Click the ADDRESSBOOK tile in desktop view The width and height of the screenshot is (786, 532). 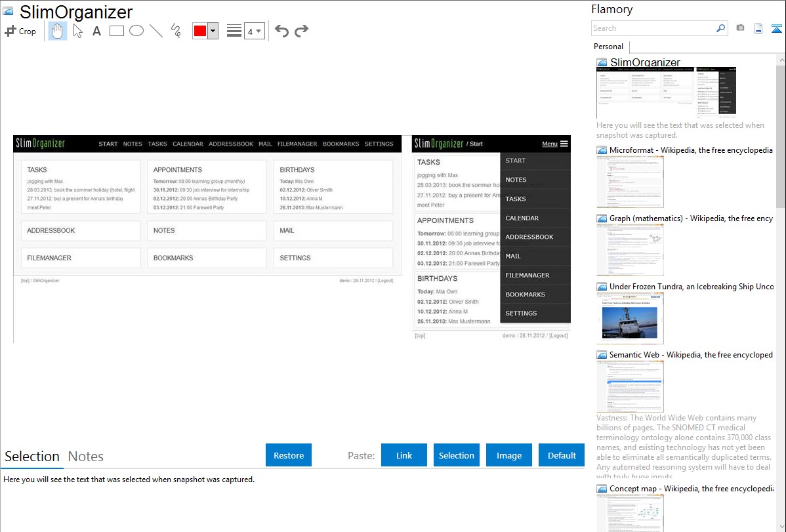click(x=81, y=231)
